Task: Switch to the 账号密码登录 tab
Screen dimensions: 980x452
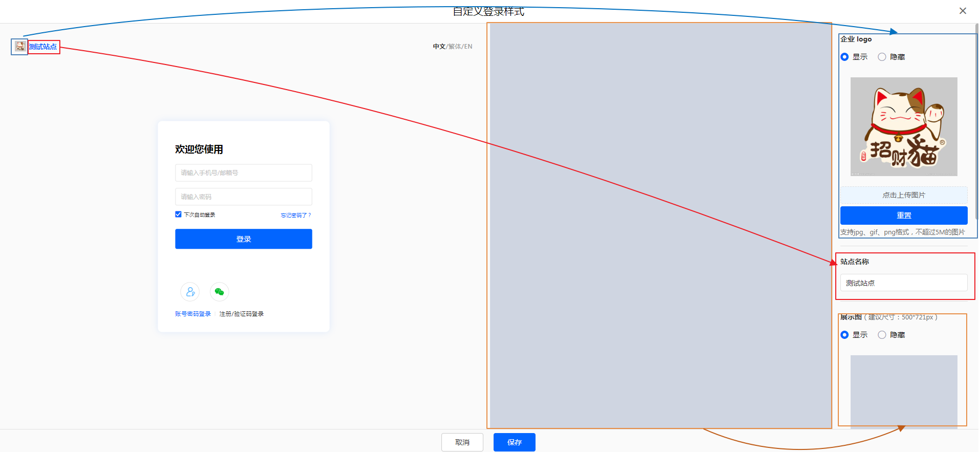Action: click(x=193, y=314)
